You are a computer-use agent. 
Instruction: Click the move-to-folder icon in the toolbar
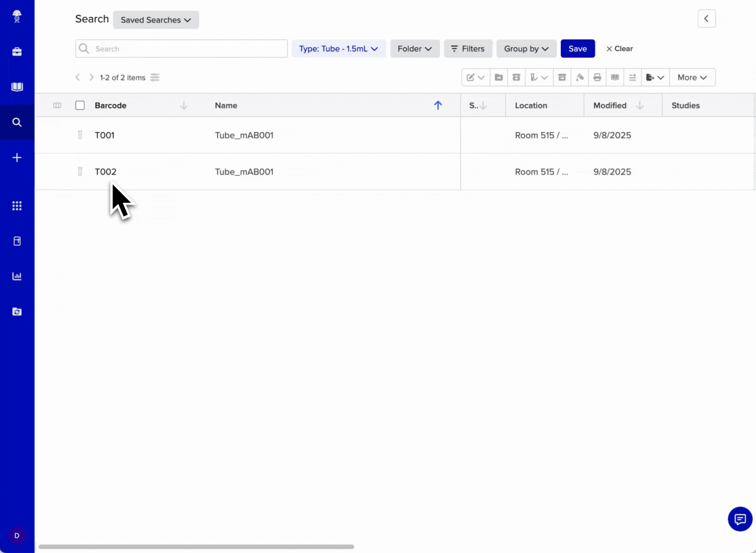[498, 77]
